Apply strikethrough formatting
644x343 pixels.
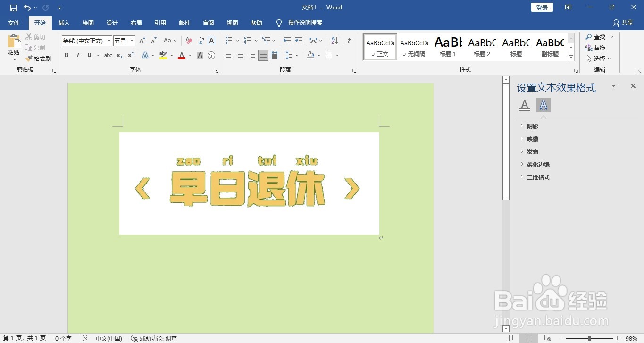[108, 55]
